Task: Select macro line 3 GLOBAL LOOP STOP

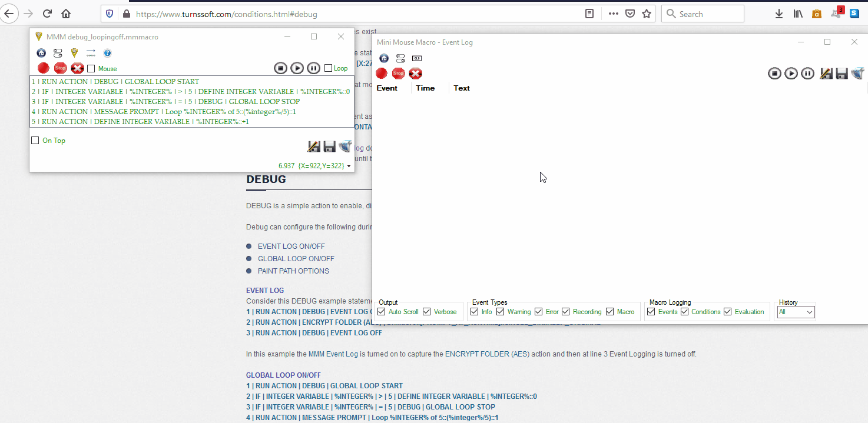Action: [x=165, y=102]
